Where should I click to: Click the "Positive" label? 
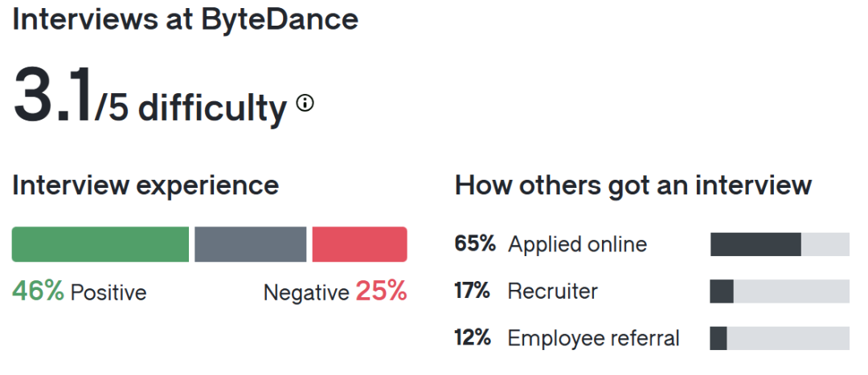click(108, 292)
